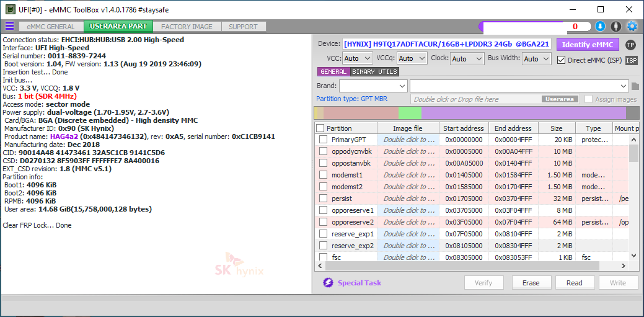Open the VCC voltage dropdown
The image size is (644, 317).
click(358, 58)
